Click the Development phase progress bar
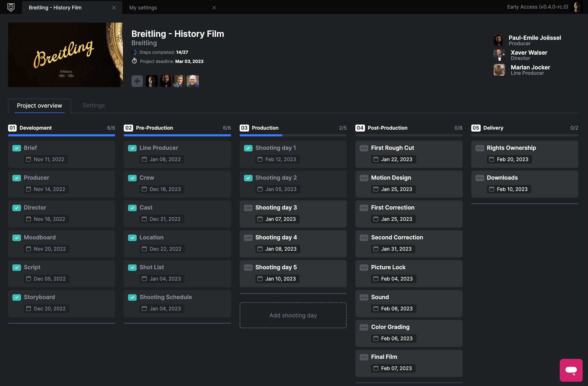The width and height of the screenshot is (588, 386). pyautogui.click(x=62, y=135)
